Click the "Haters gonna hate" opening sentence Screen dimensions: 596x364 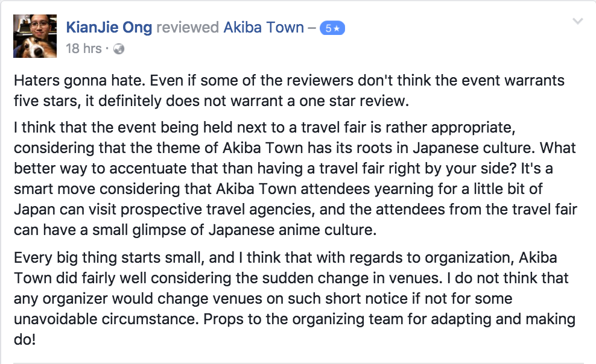[80, 81]
